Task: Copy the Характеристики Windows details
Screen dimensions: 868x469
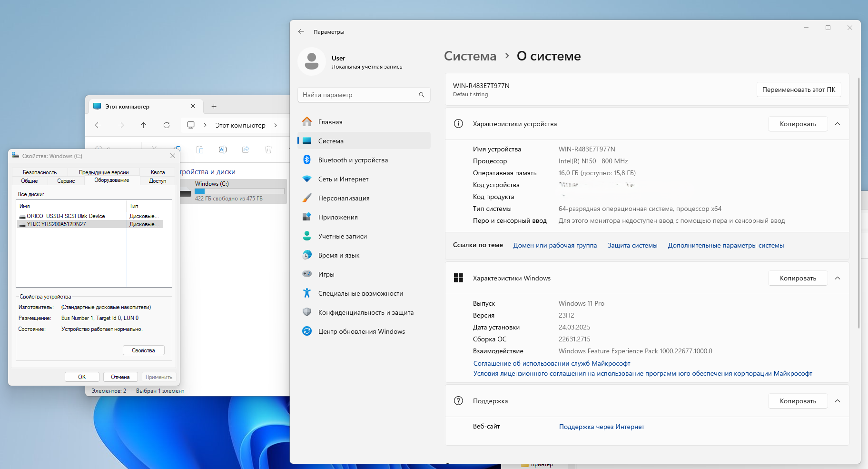Action: tap(798, 278)
